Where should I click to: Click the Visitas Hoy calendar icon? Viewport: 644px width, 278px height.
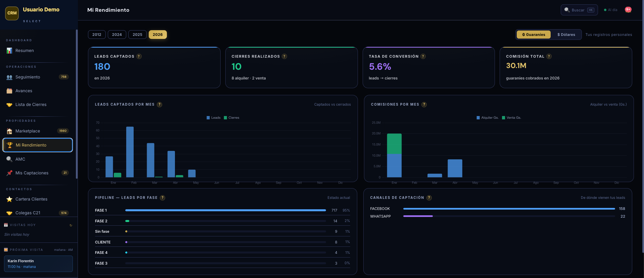6,225
